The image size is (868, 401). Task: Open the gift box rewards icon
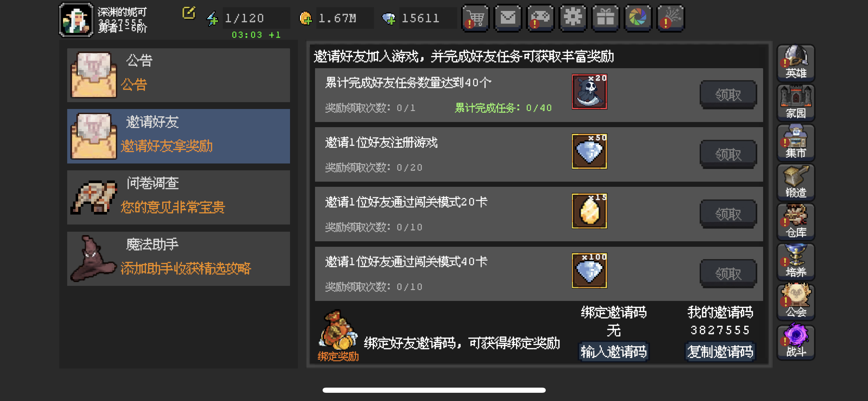(x=605, y=18)
